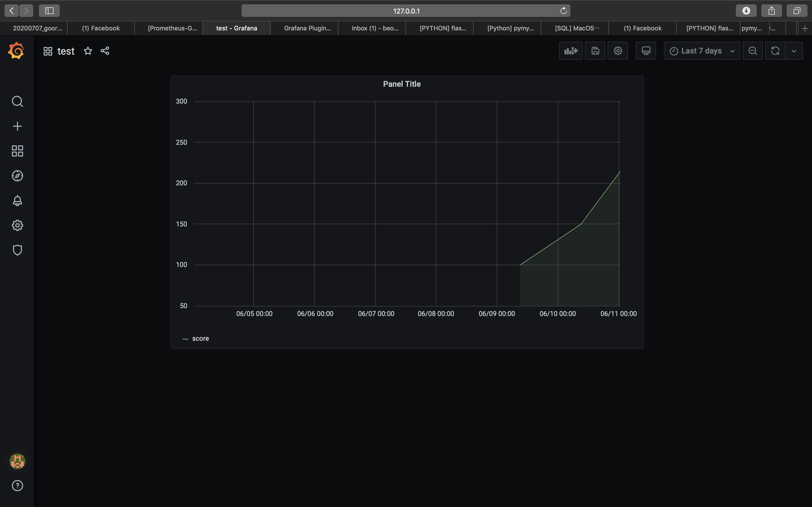The image size is (812, 507).
Task: Cycle view mode with monitor icon
Action: 646,51
